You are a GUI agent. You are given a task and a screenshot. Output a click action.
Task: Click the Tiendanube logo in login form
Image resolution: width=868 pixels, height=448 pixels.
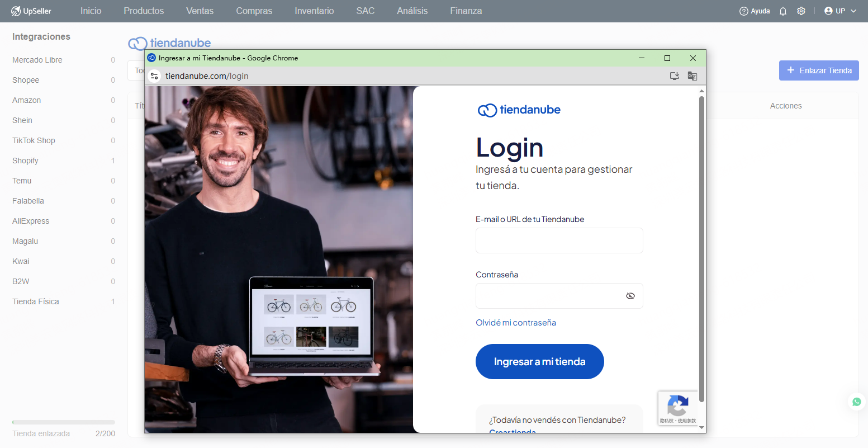coord(519,110)
